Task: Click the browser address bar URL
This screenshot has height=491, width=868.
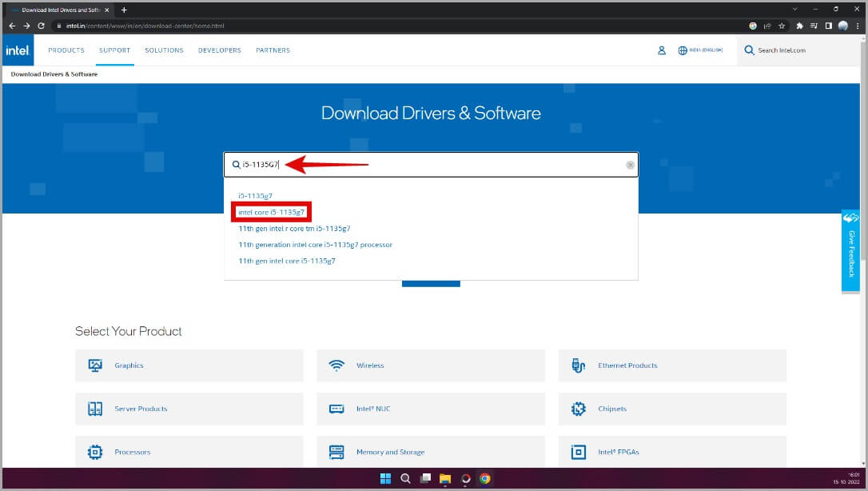Action: [x=145, y=26]
